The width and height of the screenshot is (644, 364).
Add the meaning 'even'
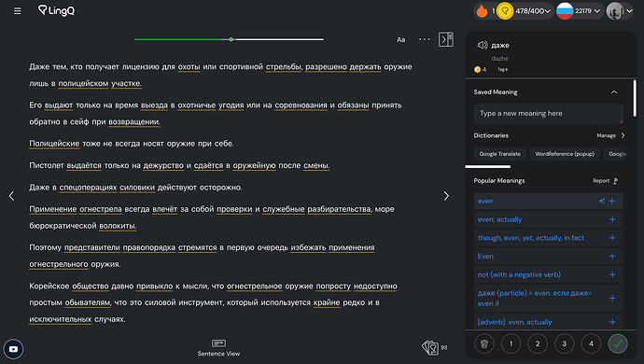612,201
